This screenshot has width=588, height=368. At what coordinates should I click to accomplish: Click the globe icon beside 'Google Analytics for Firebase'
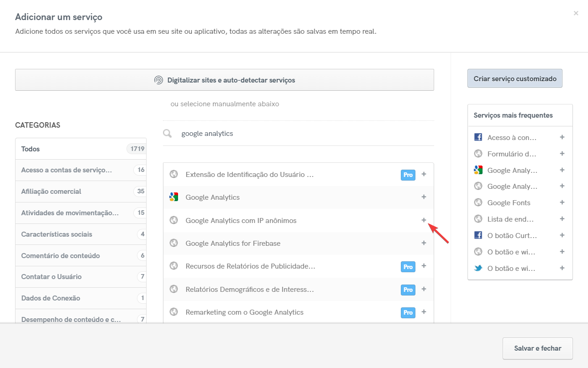(173, 243)
